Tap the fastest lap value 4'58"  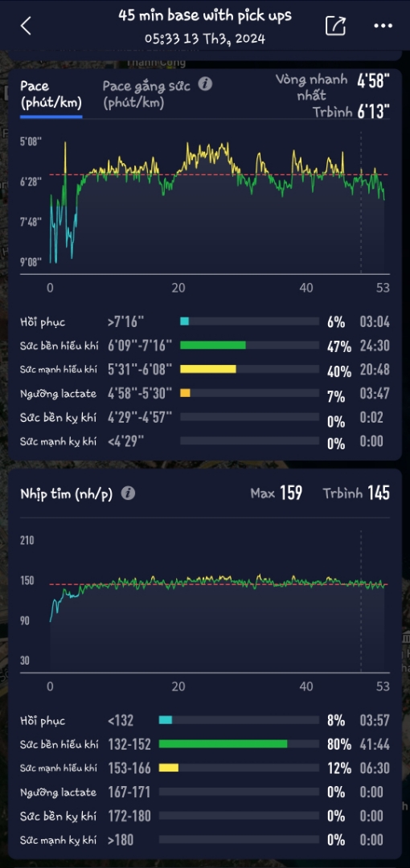pos(373,81)
